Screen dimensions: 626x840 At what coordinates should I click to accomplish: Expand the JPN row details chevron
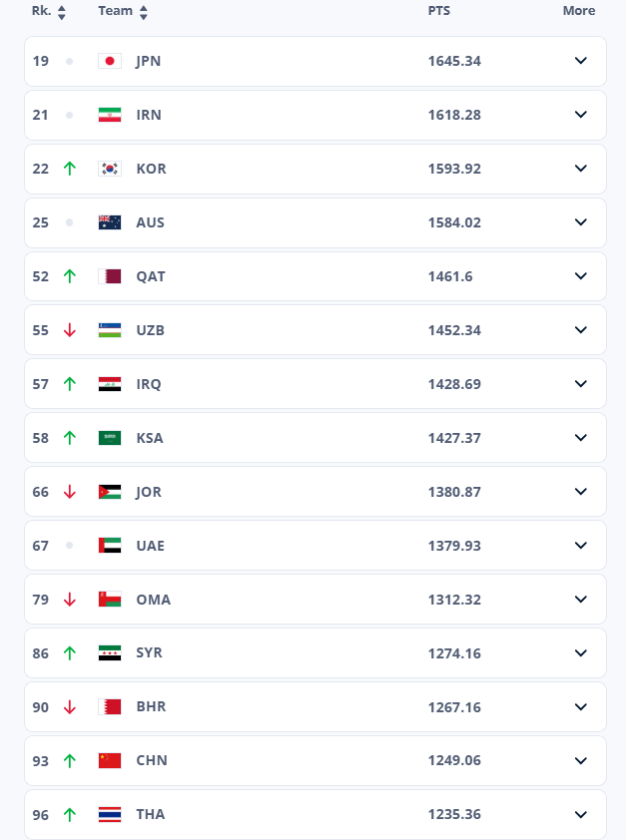(x=581, y=61)
